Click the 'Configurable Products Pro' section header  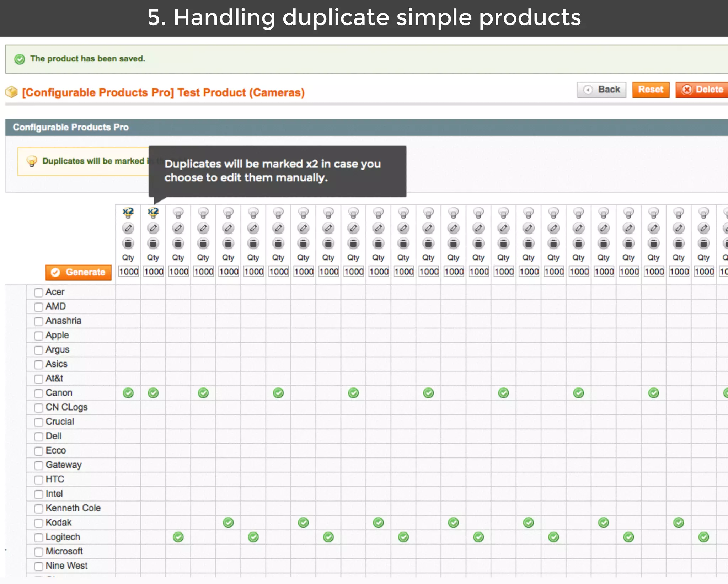[x=366, y=127]
